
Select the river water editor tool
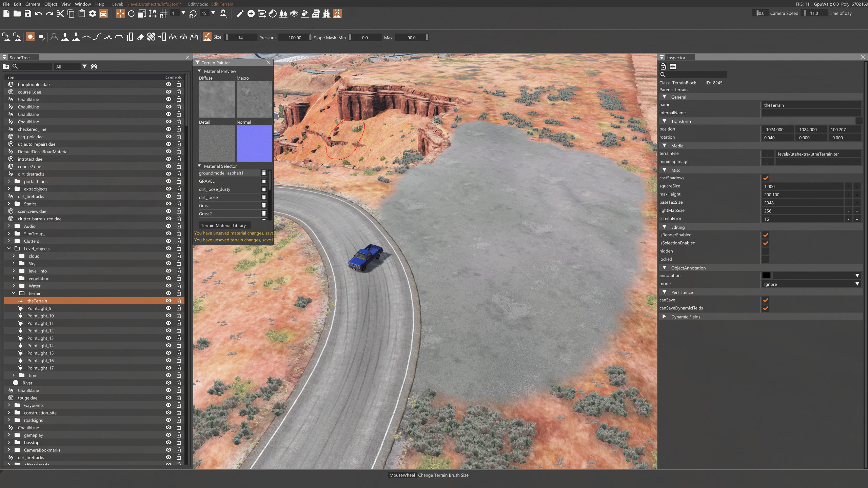316,14
